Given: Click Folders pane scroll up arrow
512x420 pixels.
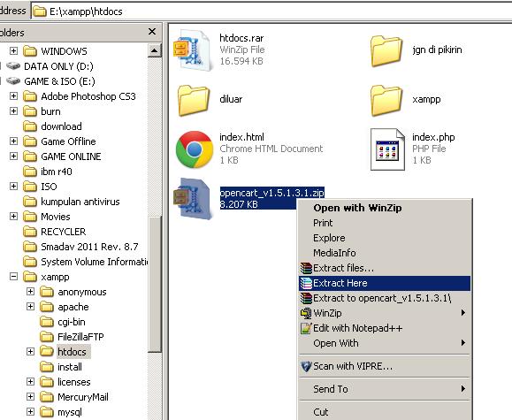Looking at the screenshot, I should [x=155, y=50].
